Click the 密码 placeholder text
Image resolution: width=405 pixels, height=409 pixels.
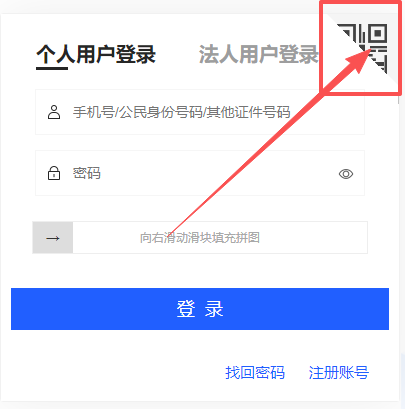pyautogui.click(x=87, y=173)
